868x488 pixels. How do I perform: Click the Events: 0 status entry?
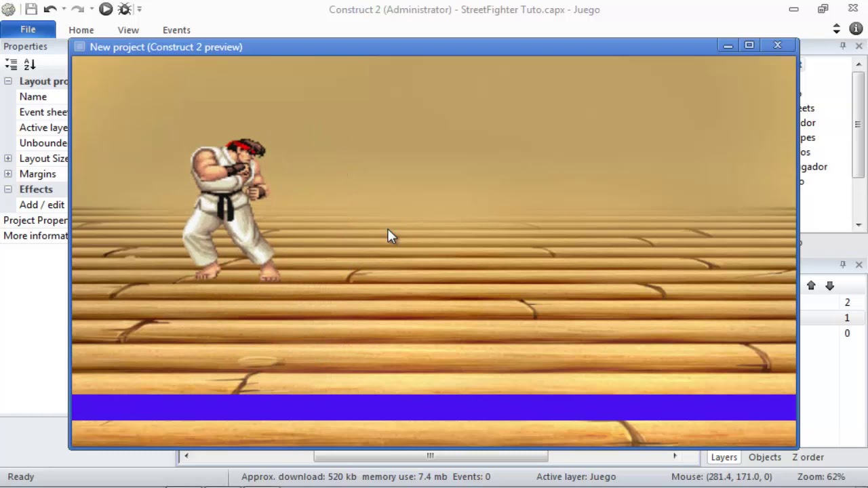(471, 477)
